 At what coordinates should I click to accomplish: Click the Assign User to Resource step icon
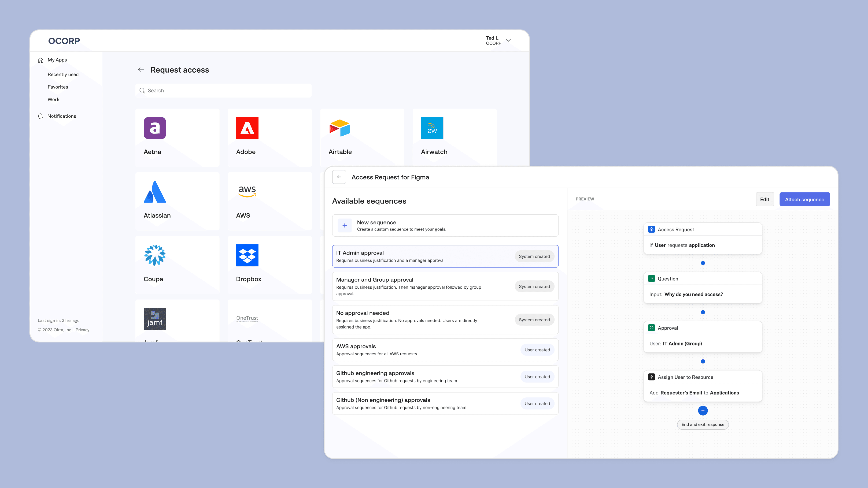651,377
